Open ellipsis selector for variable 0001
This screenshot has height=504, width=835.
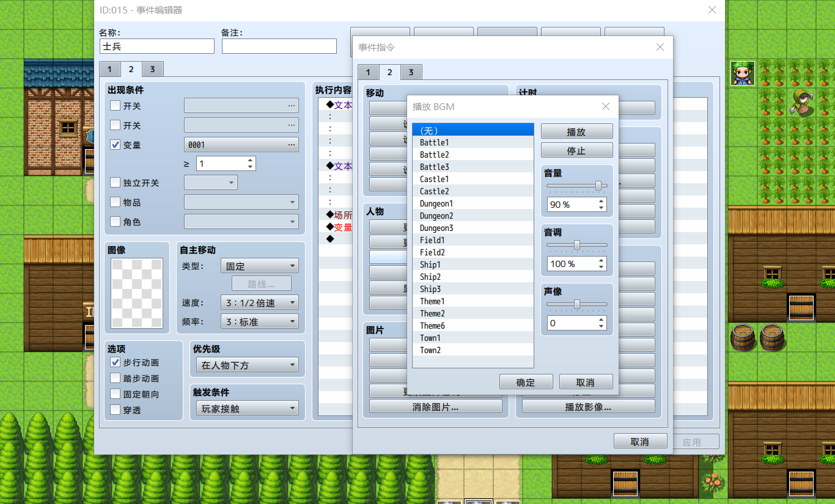tap(291, 145)
